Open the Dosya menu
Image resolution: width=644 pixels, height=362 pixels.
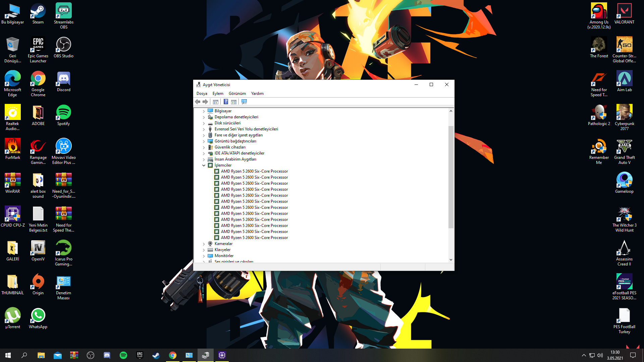[x=202, y=94]
